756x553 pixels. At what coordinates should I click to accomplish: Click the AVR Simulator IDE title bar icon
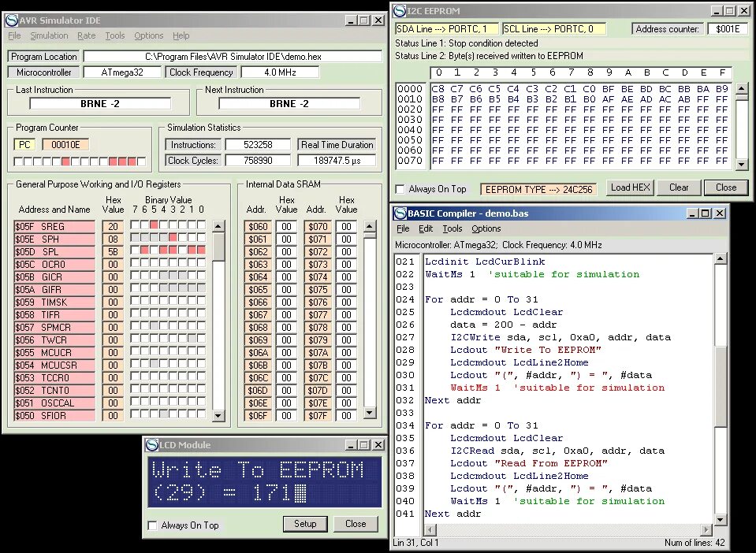[x=10, y=20]
